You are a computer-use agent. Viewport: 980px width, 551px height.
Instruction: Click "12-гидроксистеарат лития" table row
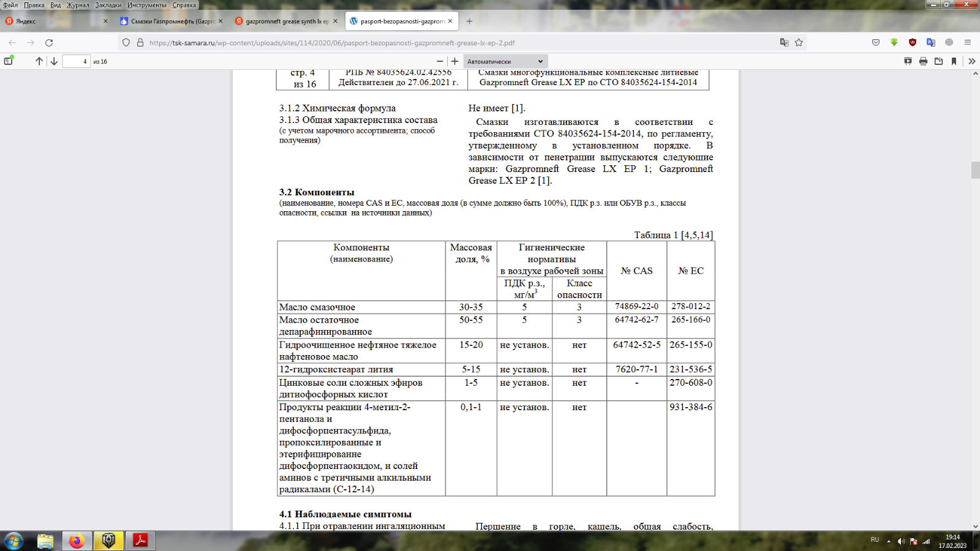pyautogui.click(x=496, y=370)
